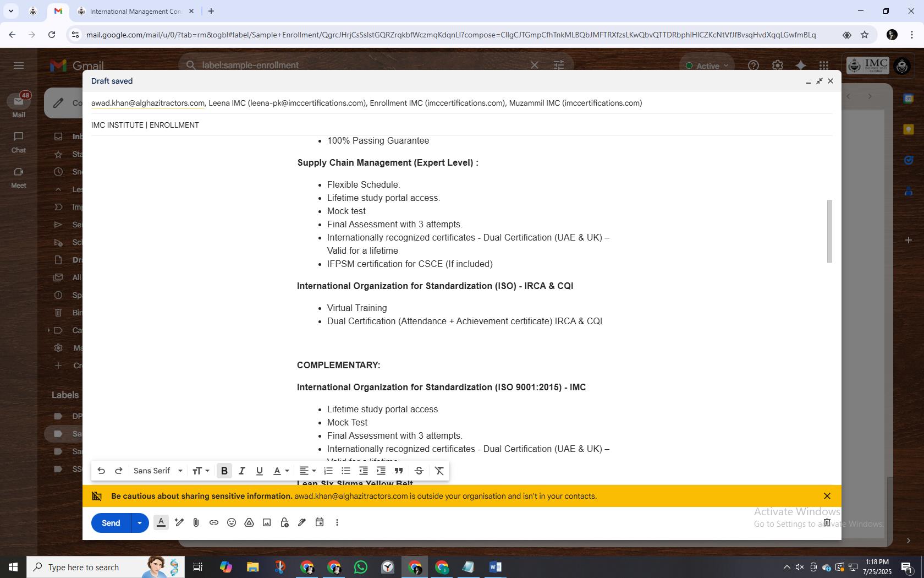Open Gmail settings gear icon
The width and height of the screenshot is (924, 578).
(777, 66)
